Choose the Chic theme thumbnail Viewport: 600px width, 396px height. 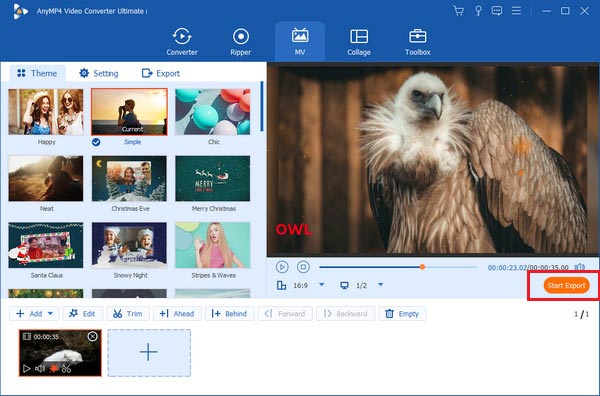pos(213,112)
